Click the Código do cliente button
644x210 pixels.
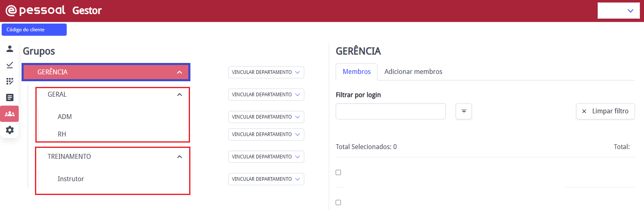click(x=34, y=30)
